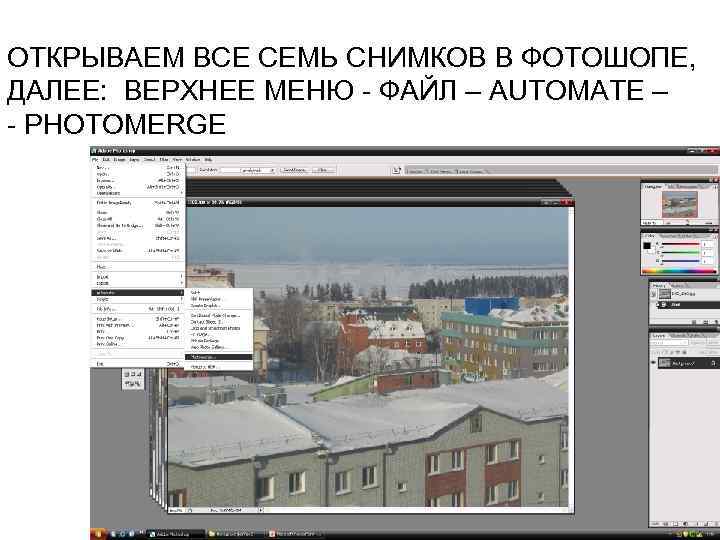
Task: Expand Open Recent submenu
Action: pyautogui.click(x=138, y=193)
